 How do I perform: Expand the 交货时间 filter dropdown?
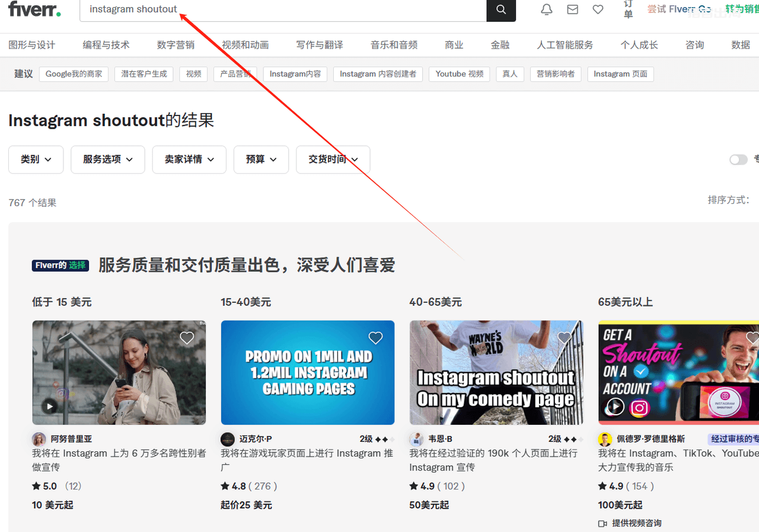(x=333, y=159)
